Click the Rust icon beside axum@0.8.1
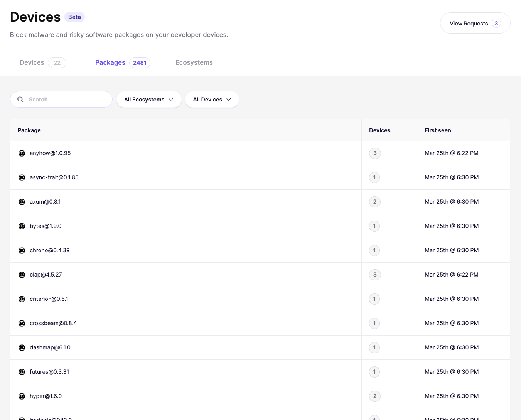Screen dimensions: 521x420 click(22, 202)
